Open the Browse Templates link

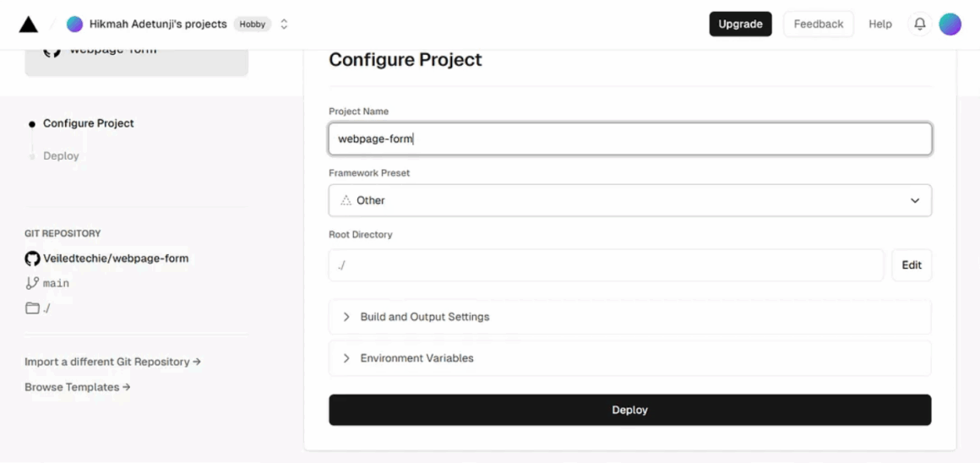pyautogui.click(x=78, y=387)
